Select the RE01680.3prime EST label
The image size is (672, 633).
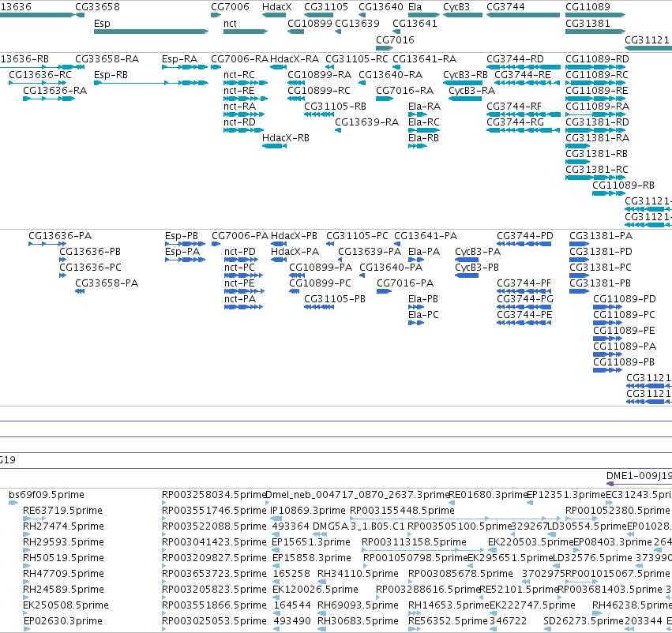tap(488, 495)
